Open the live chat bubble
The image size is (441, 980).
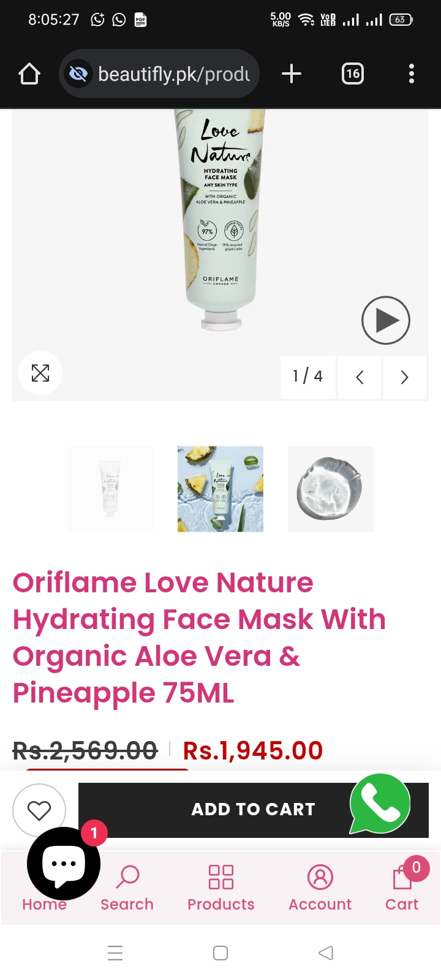point(64,864)
